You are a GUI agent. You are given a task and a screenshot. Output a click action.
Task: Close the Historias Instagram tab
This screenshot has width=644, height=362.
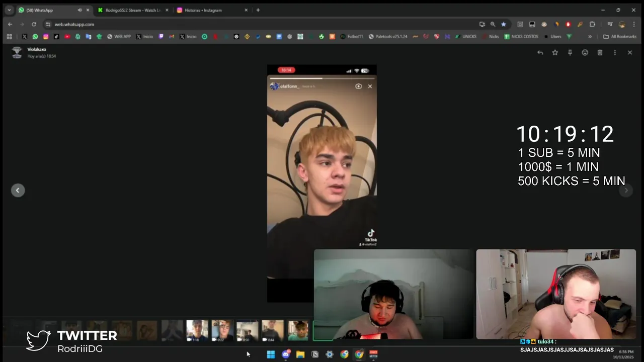[x=246, y=10]
